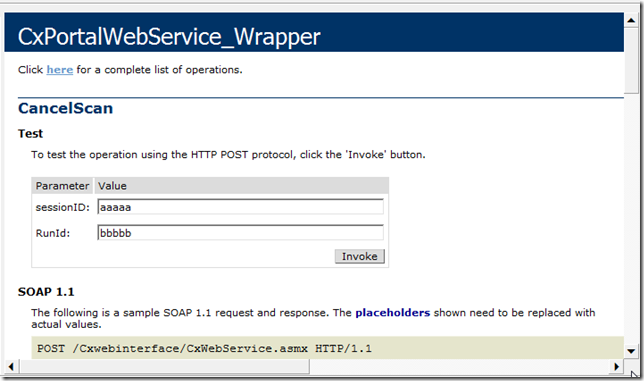The height and width of the screenshot is (381, 644).
Task: Click the Invoke button
Action: pyautogui.click(x=360, y=256)
